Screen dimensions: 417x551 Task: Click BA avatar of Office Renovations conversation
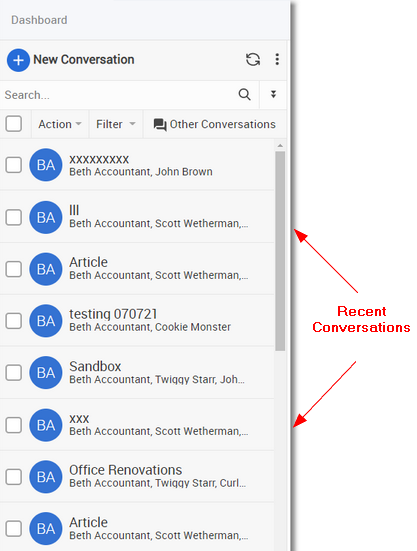[x=46, y=477]
